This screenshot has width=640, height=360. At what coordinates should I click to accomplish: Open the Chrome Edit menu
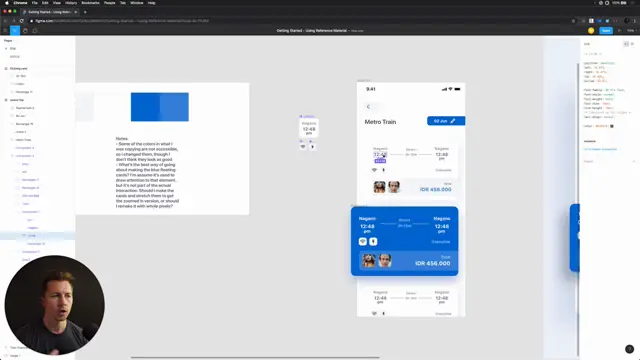click(x=45, y=3)
